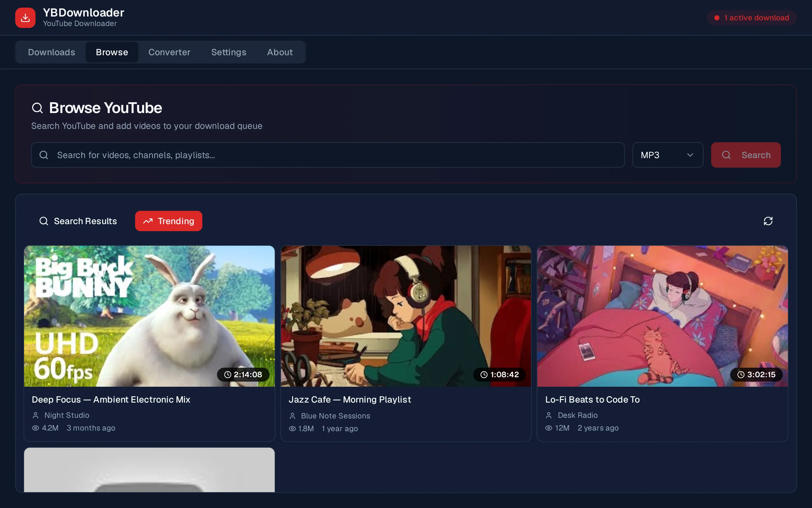Click the channel person icon beside Night Studio
The height and width of the screenshot is (508, 812).
pyautogui.click(x=36, y=415)
